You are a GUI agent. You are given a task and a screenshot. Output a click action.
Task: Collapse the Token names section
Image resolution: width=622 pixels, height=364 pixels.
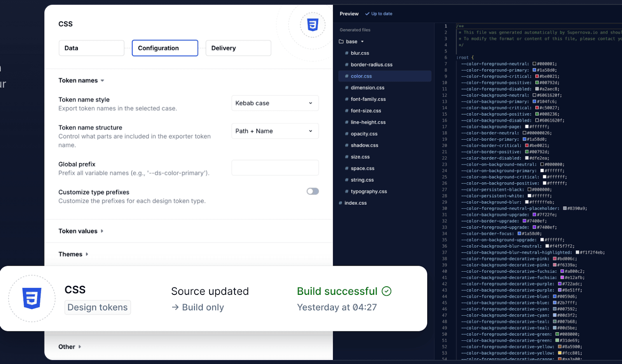pyautogui.click(x=81, y=80)
